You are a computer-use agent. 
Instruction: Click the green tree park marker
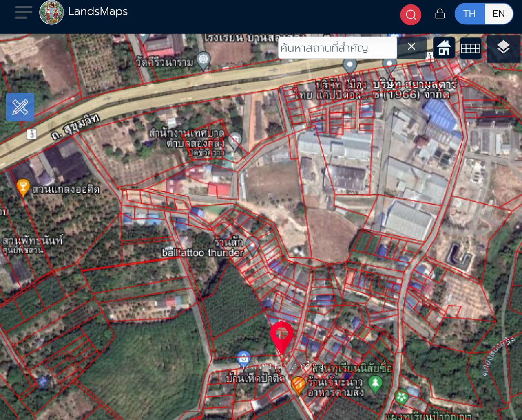[375, 383]
